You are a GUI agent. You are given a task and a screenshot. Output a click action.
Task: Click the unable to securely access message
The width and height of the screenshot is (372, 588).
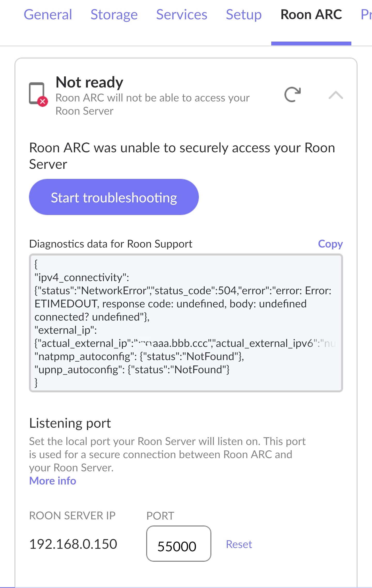click(182, 156)
